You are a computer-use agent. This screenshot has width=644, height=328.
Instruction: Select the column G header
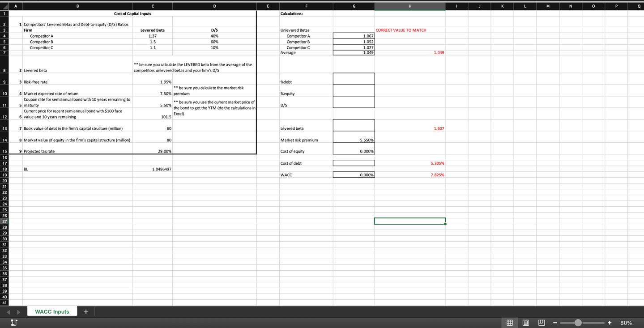[x=354, y=6]
